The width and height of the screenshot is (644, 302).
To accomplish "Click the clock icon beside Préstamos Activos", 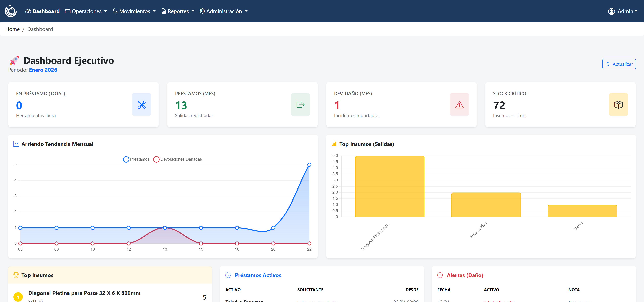I will pos(228,275).
